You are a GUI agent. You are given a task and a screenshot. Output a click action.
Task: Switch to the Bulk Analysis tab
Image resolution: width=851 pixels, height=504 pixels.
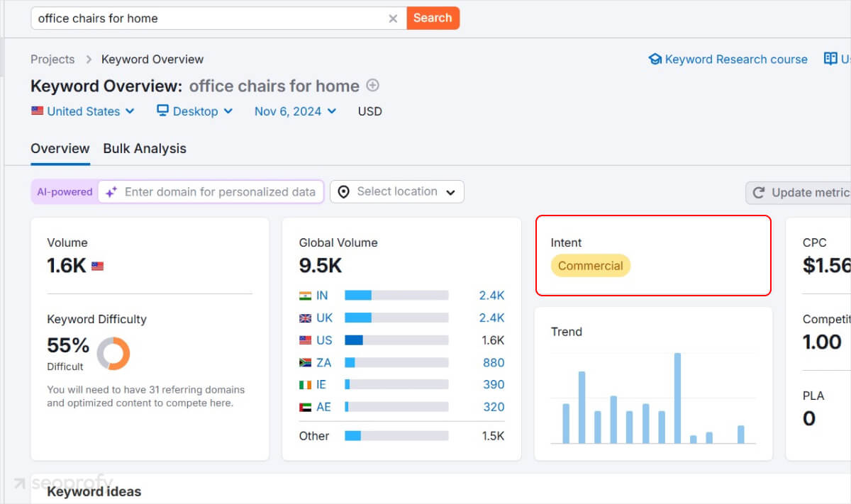point(145,149)
